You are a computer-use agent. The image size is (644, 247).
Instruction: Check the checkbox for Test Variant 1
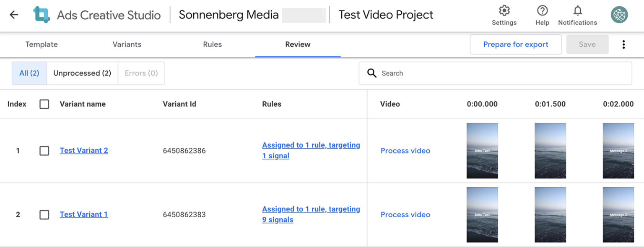tap(44, 214)
